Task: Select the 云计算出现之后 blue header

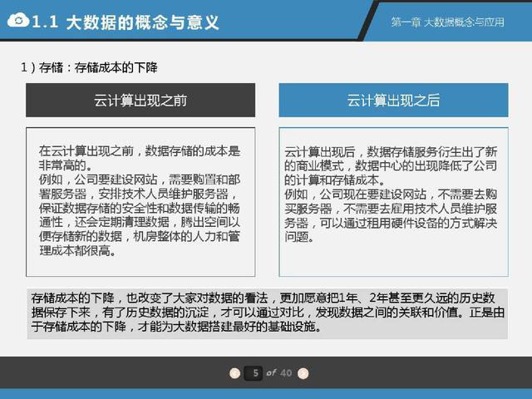Action: 392,100
